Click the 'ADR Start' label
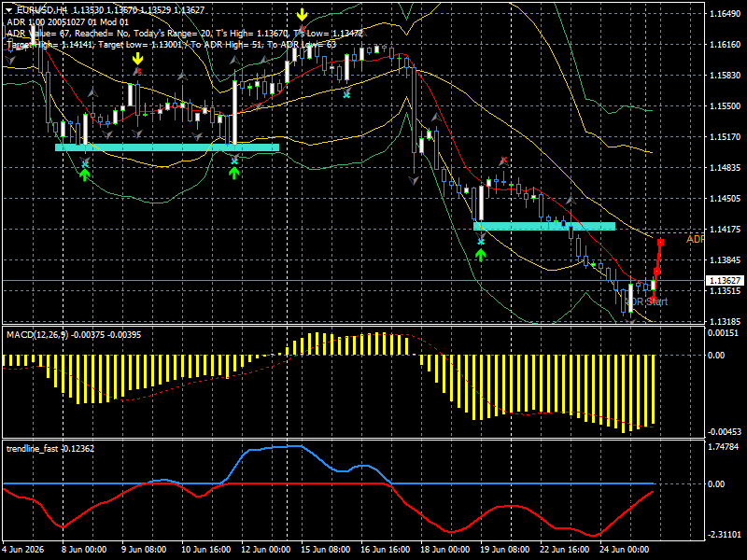747x560 pixels. (x=646, y=301)
